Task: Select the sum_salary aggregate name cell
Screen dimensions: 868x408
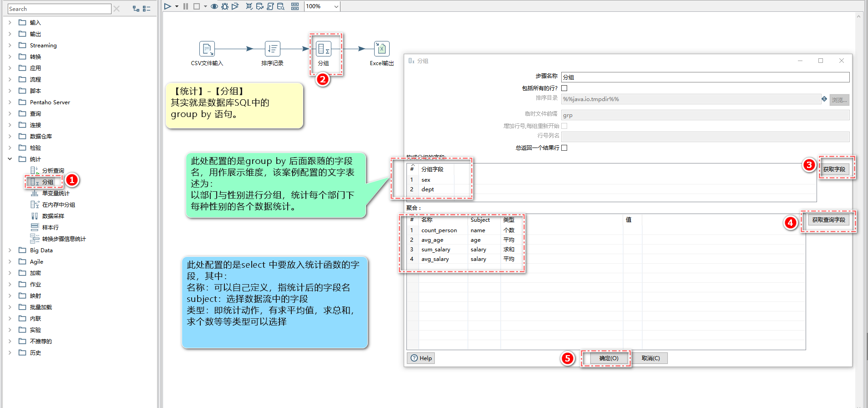Action: 444,250
